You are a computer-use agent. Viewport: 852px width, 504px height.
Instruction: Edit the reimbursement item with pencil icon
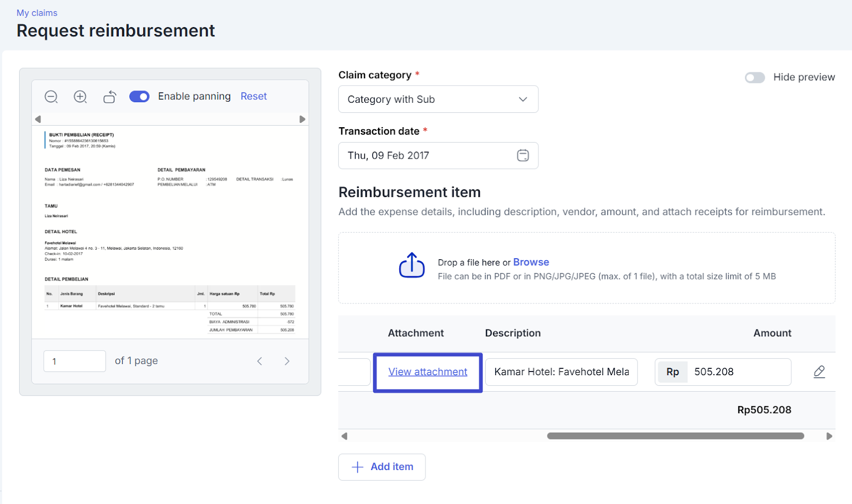point(819,371)
